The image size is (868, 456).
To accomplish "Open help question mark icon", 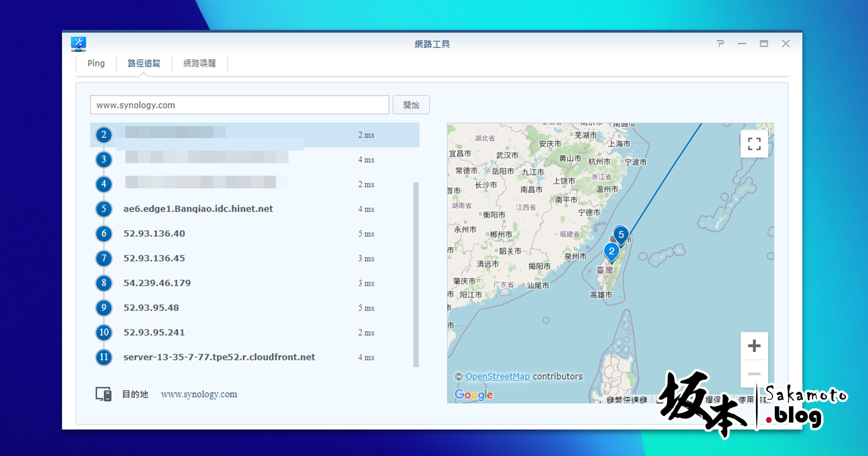I will pyautogui.click(x=720, y=44).
